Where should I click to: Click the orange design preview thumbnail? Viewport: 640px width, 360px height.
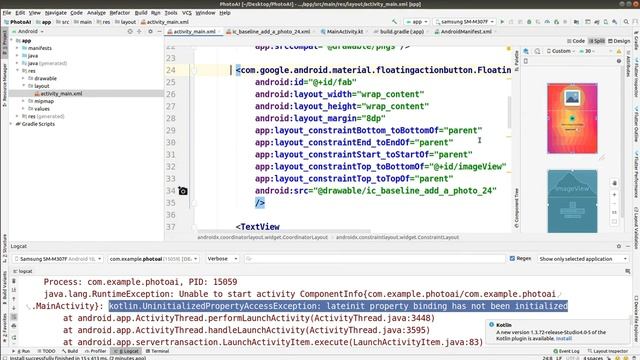pos(572,118)
